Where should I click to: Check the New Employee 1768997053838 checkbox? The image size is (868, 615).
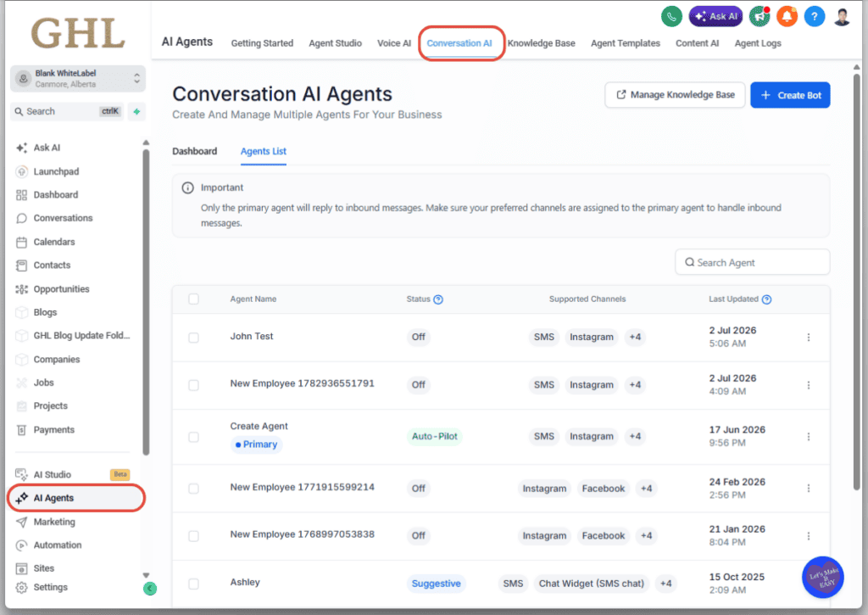coord(193,536)
